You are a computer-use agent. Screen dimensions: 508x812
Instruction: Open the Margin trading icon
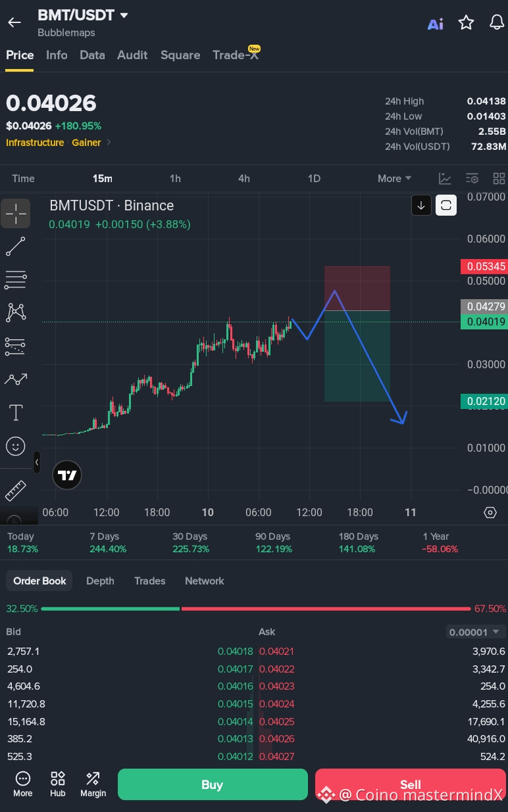coord(93,784)
